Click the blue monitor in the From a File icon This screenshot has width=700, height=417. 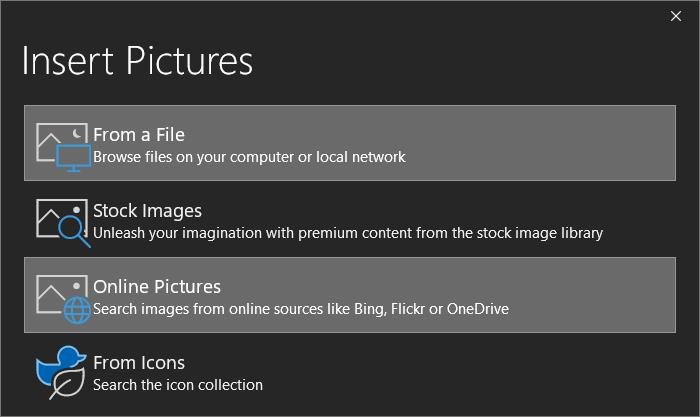(74, 158)
